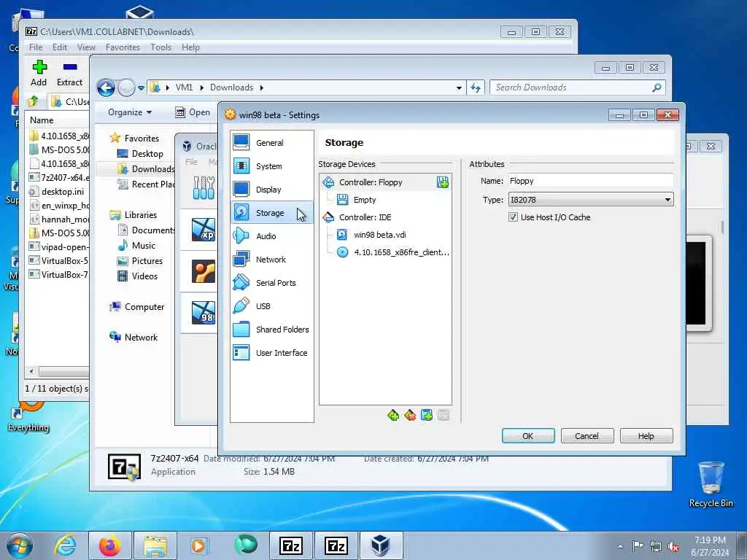Click the Add Attachment icon below device list
The width and height of the screenshot is (747, 560).
(426, 415)
